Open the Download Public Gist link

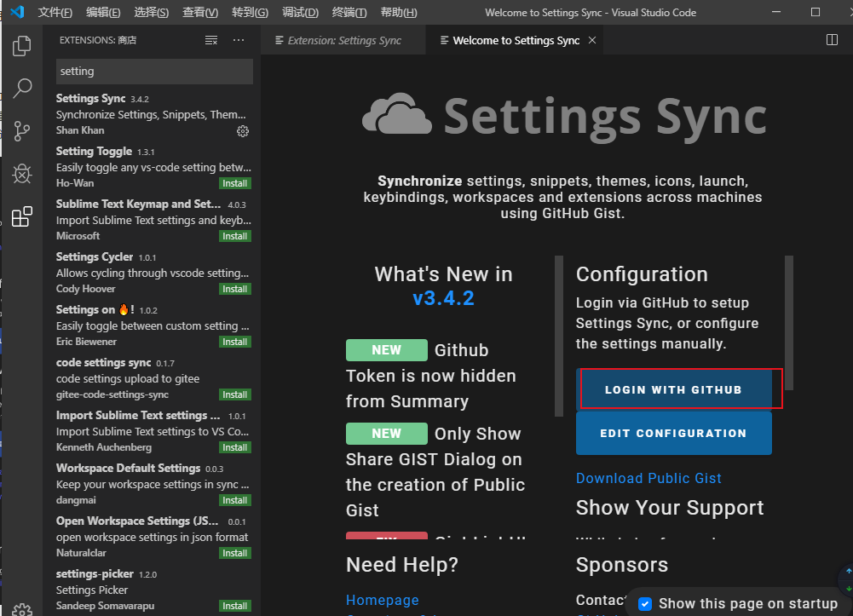648,478
